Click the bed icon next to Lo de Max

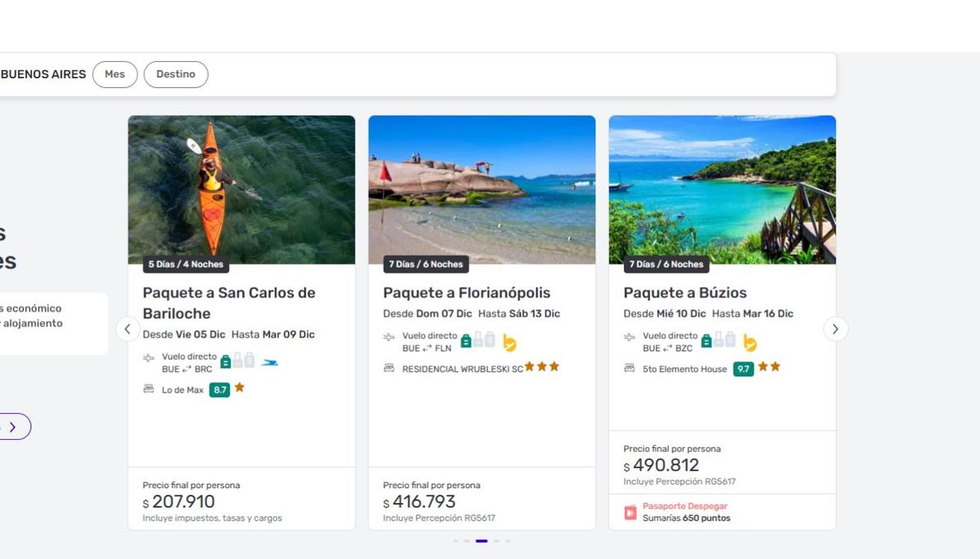coord(149,389)
